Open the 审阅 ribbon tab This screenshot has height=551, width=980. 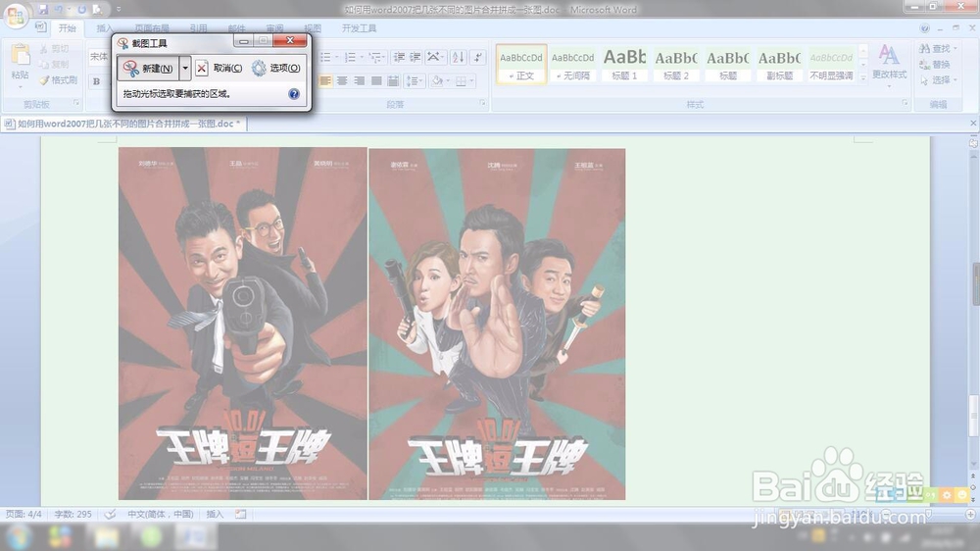point(275,28)
